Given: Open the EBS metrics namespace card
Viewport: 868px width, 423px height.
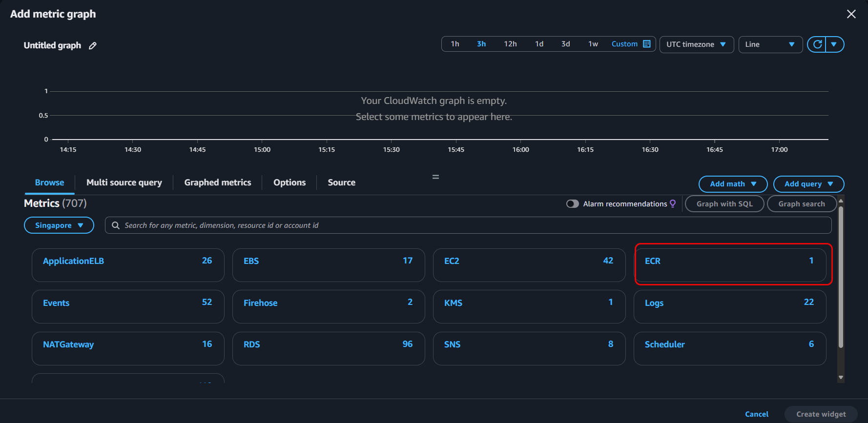Looking at the screenshot, I should click(329, 265).
